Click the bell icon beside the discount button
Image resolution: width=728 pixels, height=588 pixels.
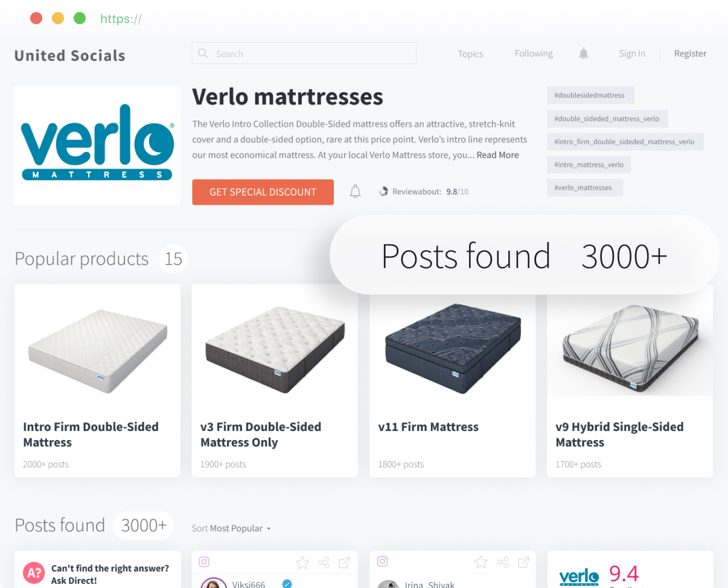356,192
